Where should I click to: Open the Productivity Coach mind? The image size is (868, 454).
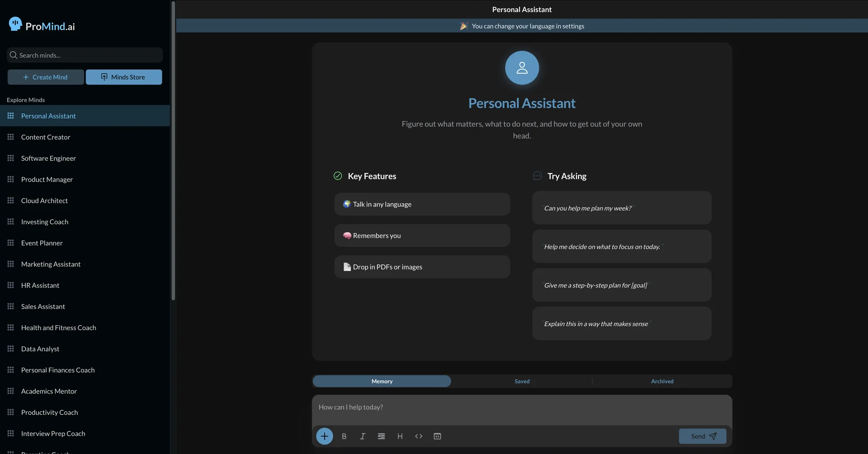tap(85, 412)
